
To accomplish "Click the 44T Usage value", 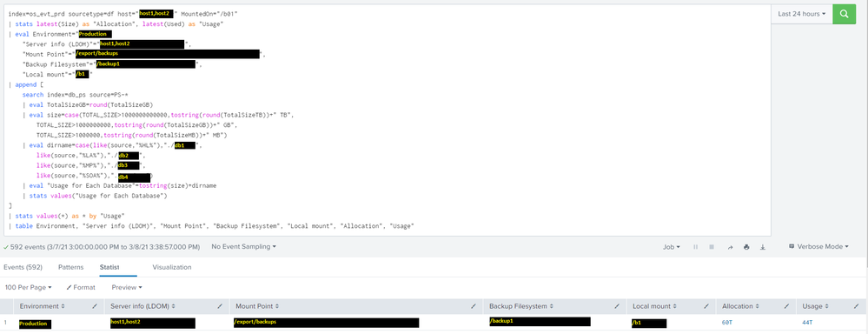I will coord(807,323).
